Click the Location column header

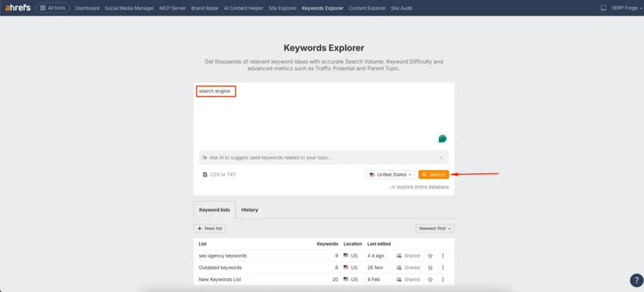pyautogui.click(x=353, y=244)
